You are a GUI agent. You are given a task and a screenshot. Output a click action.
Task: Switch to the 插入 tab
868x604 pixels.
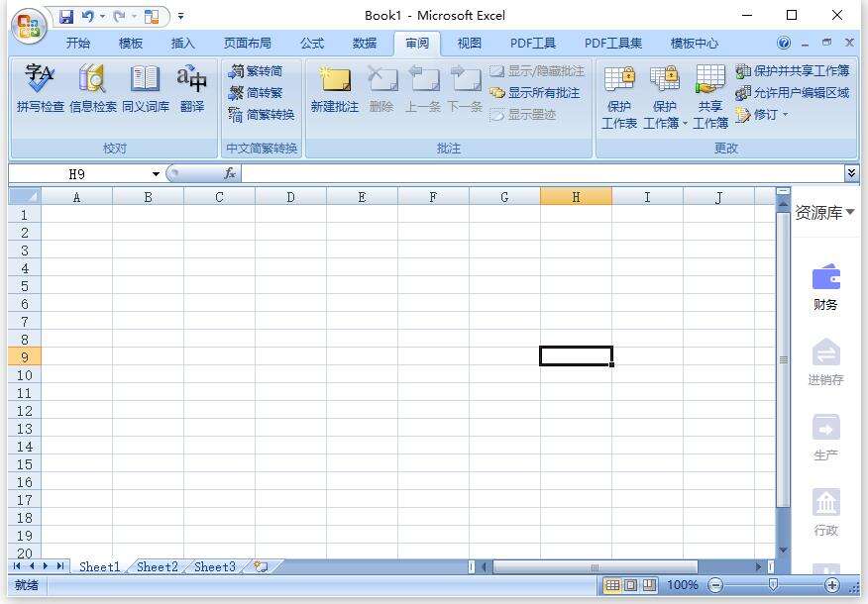[182, 44]
